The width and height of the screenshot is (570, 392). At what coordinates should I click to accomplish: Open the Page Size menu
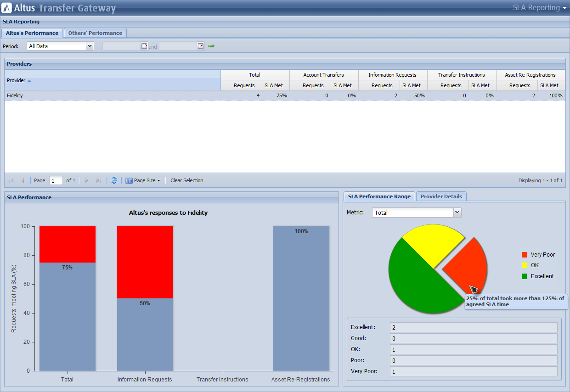[142, 180]
